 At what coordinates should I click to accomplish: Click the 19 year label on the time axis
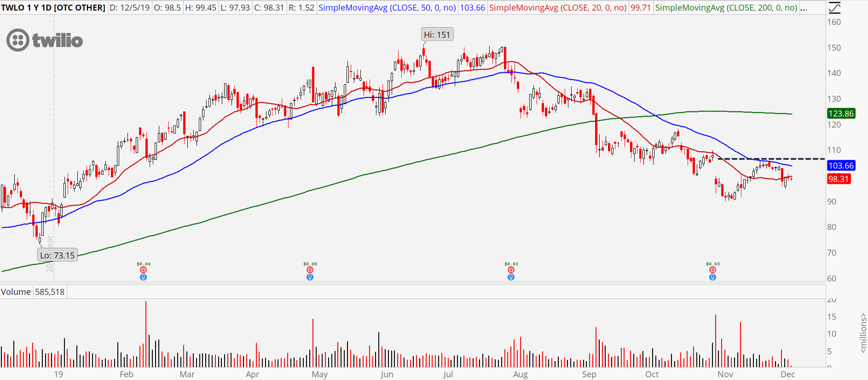(58, 374)
